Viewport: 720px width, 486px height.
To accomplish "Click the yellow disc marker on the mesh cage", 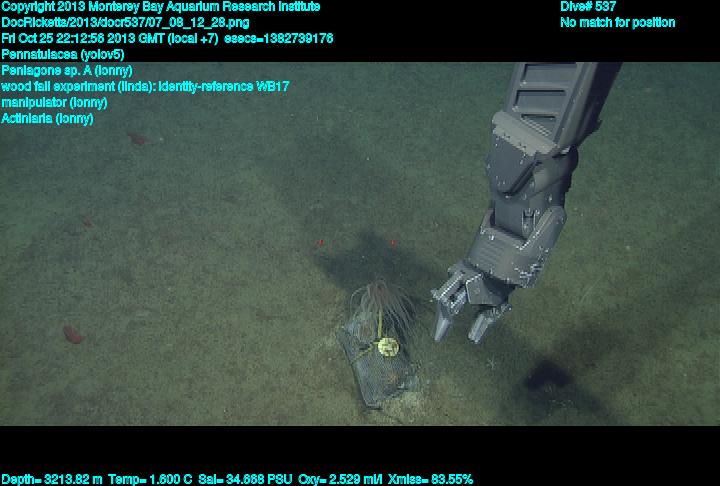I will 388,346.
